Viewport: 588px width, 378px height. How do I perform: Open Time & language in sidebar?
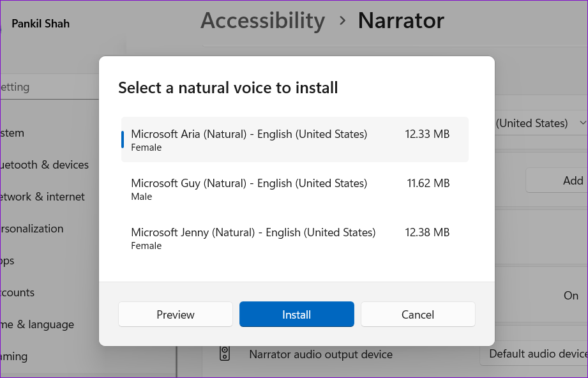(37, 324)
